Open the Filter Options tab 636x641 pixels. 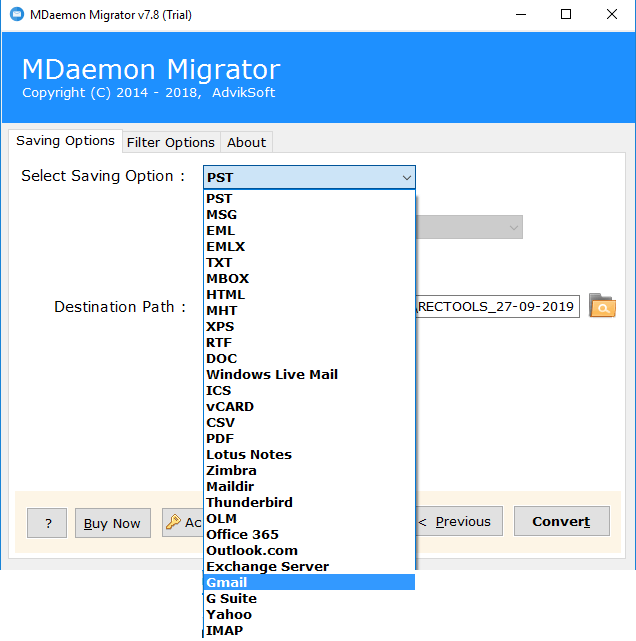[171, 143]
